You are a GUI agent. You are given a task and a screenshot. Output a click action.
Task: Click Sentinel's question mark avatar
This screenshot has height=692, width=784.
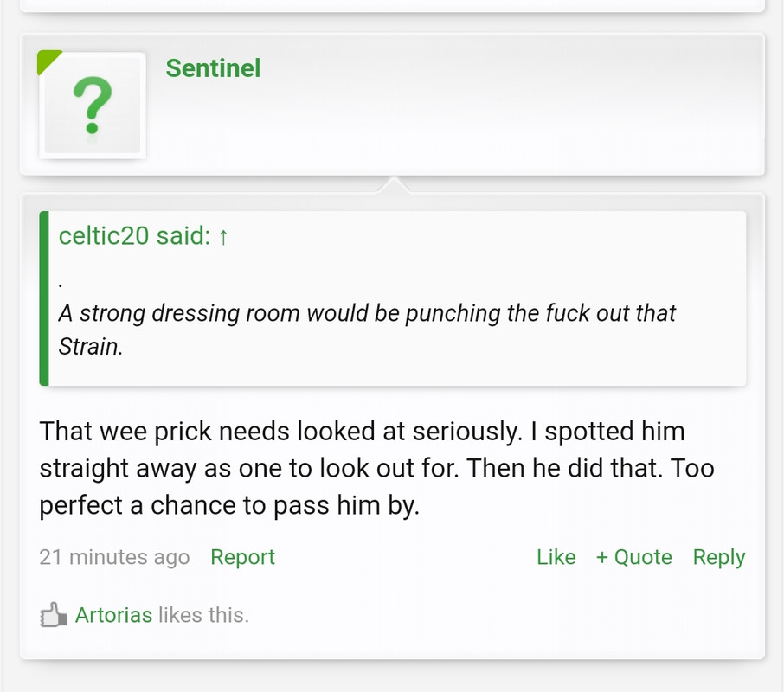(x=92, y=106)
